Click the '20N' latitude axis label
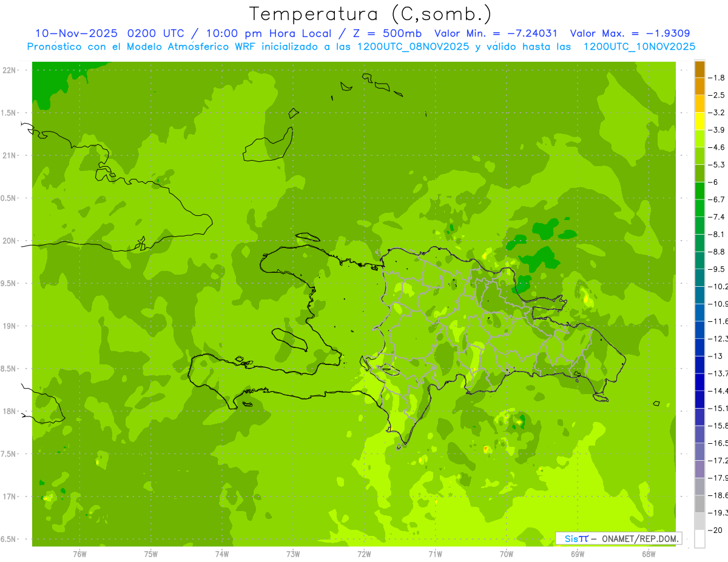 (10, 241)
